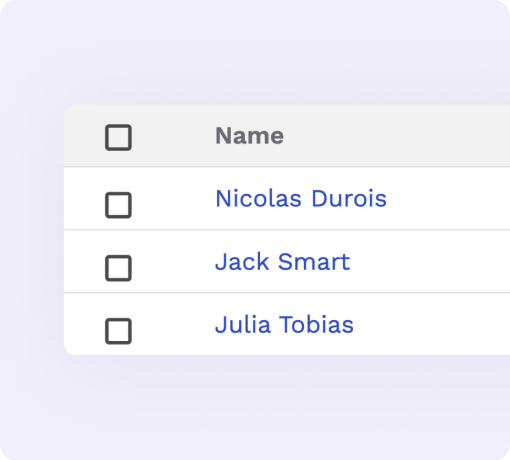
Task: Click the surname Tobias in last row
Action: tap(316, 325)
